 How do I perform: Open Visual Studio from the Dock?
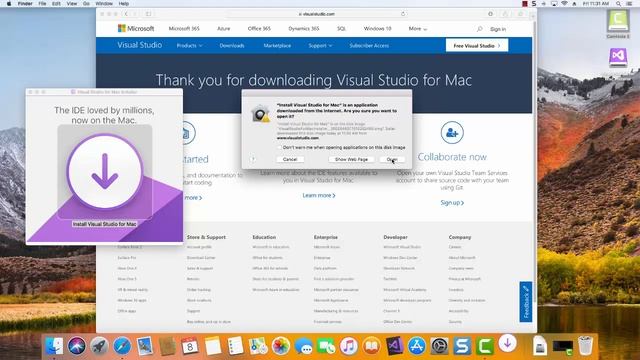(x=394, y=347)
